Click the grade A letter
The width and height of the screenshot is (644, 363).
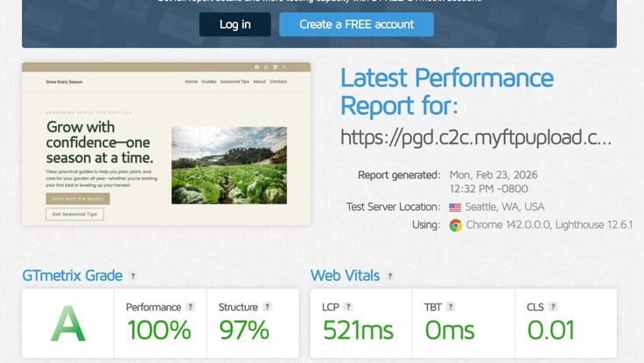(68, 324)
